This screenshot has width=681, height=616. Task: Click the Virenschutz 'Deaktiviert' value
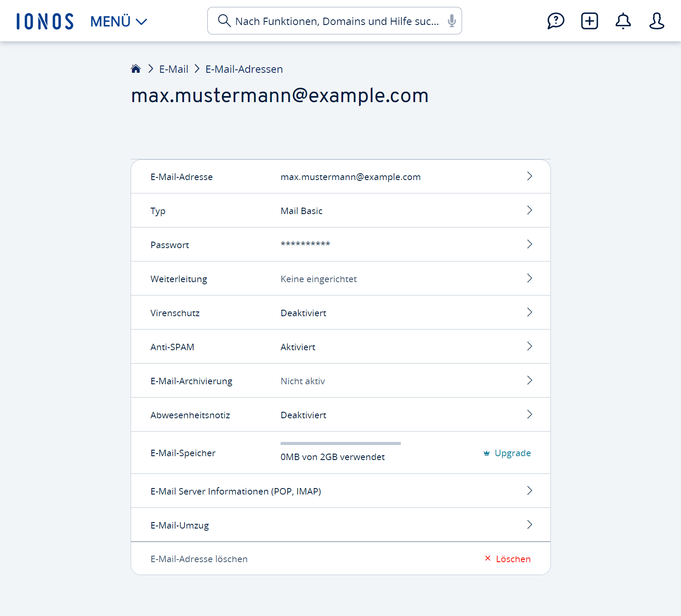pos(303,313)
